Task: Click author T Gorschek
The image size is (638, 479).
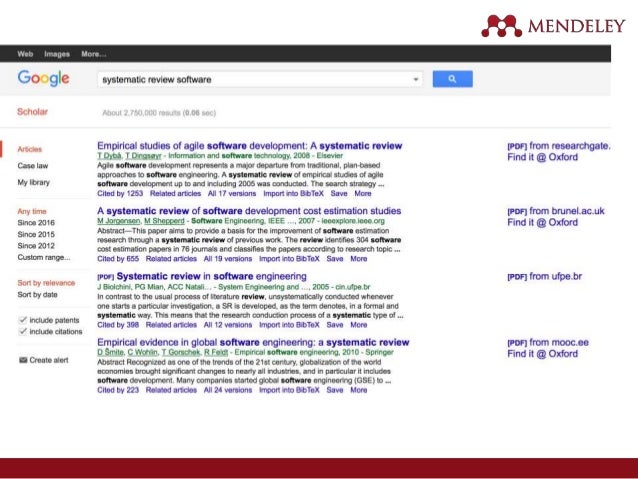Action: [181, 352]
